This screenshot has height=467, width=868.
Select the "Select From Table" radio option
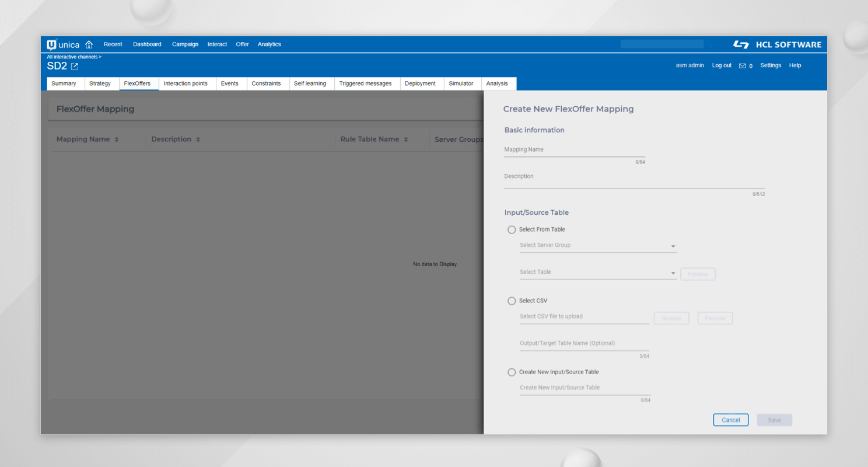(x=512, y=229)
